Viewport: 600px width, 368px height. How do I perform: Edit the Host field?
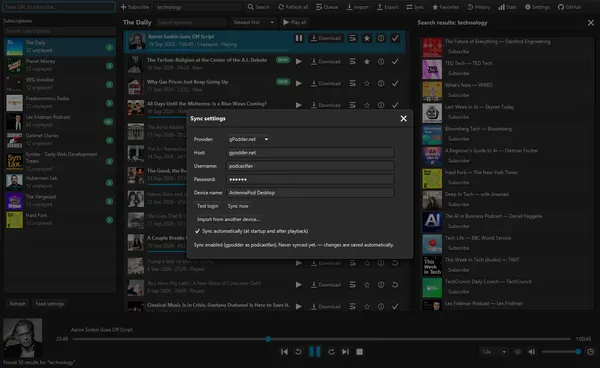(x=310, y=153)
